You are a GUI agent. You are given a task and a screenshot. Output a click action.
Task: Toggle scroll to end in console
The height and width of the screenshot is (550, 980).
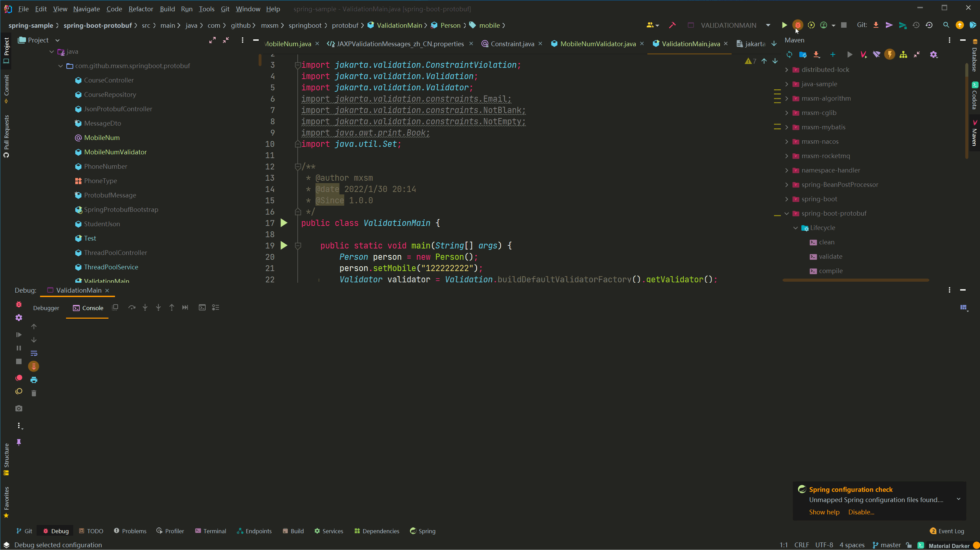pos(34,366)
